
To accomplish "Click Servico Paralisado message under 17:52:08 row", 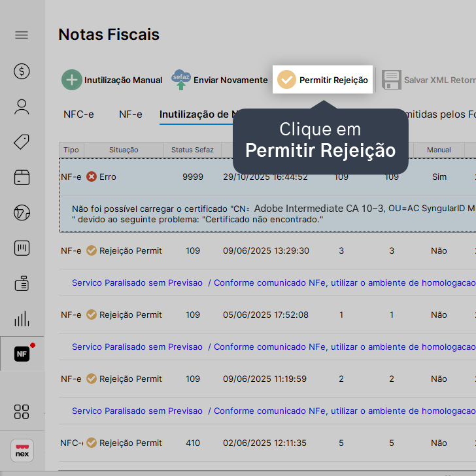I will [273, 347].
